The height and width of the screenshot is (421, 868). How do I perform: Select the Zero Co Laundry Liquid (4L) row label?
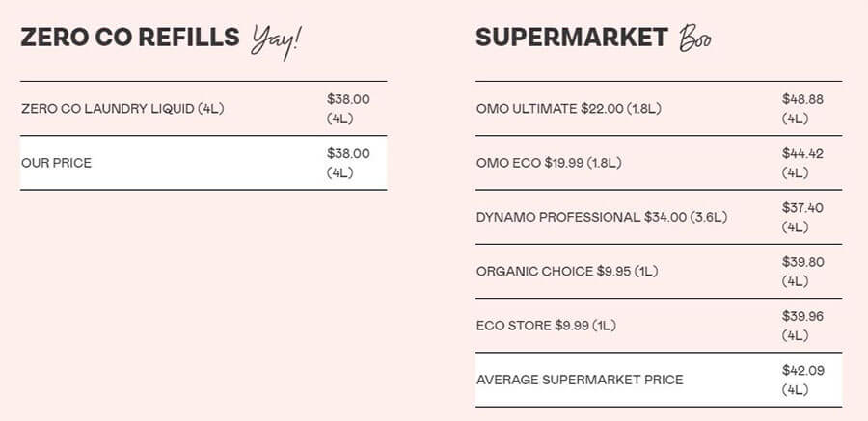pyautogui.click(x=122, y=109)
